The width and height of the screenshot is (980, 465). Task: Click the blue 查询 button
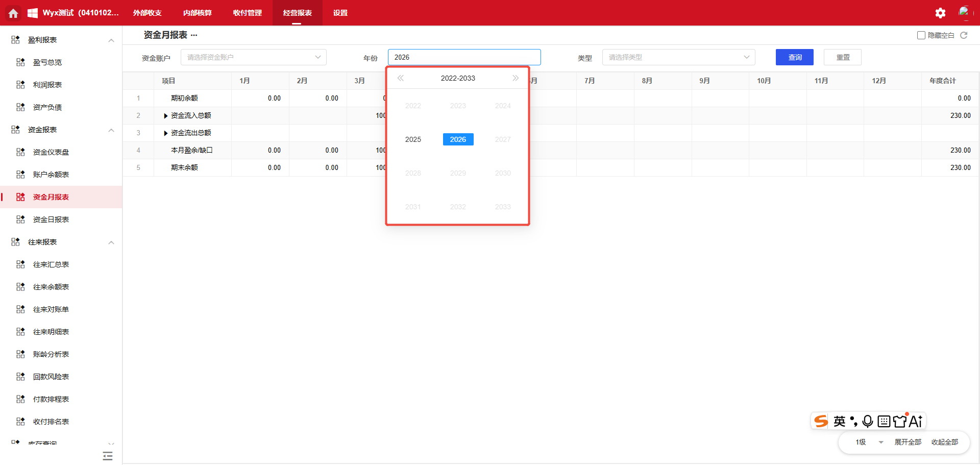tap(794, 57)
